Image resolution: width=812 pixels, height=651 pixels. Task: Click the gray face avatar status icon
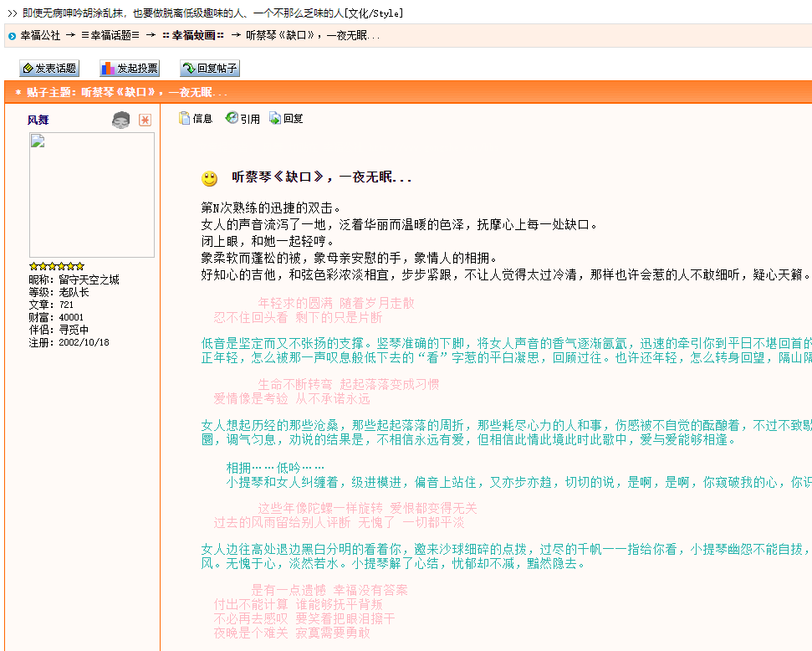pos(121,120)
